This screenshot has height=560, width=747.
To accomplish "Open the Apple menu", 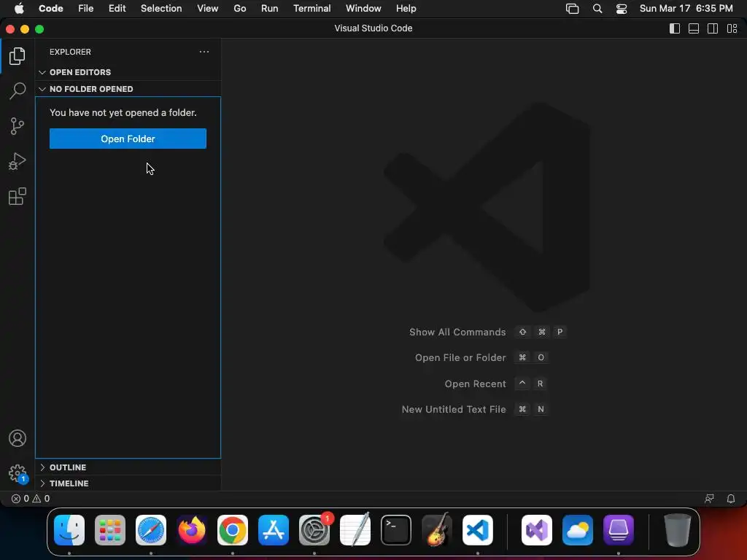I will (19, 9).
